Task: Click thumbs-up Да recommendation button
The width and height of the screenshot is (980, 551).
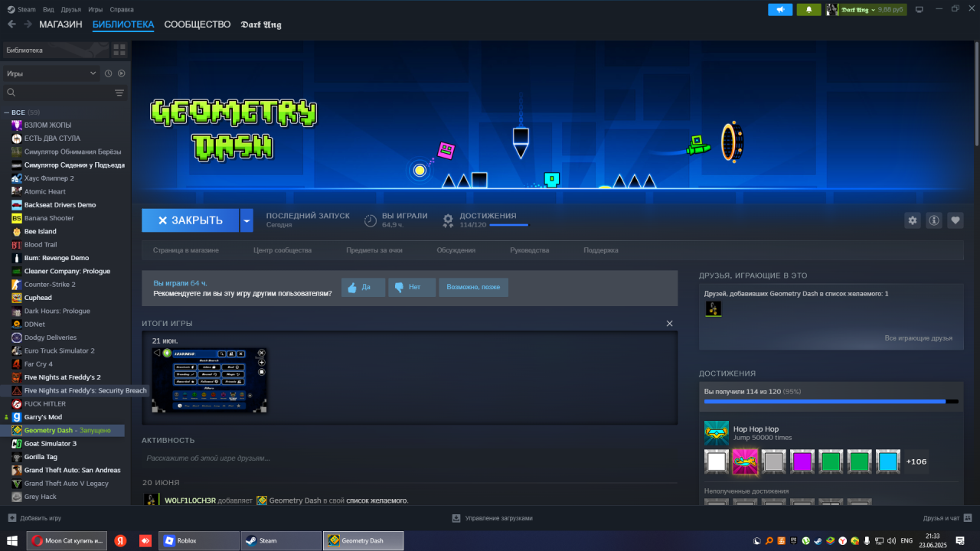Action: (x=363, y=287)
